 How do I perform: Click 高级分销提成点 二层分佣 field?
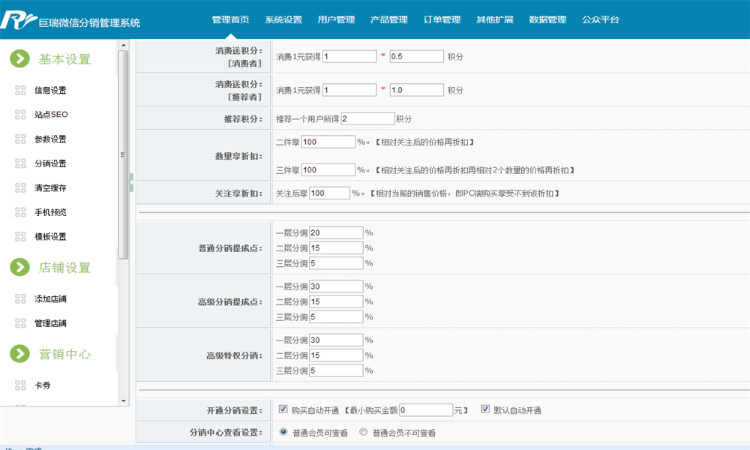point(336,302)
